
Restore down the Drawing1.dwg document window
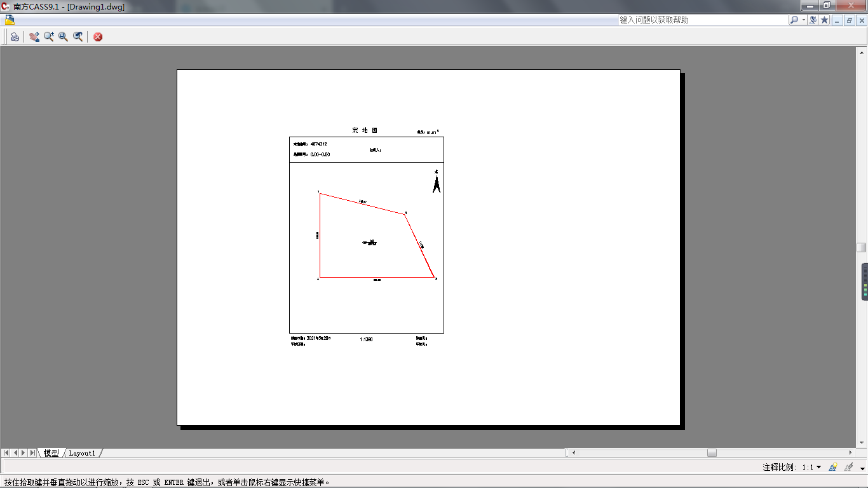click(850, 20)
